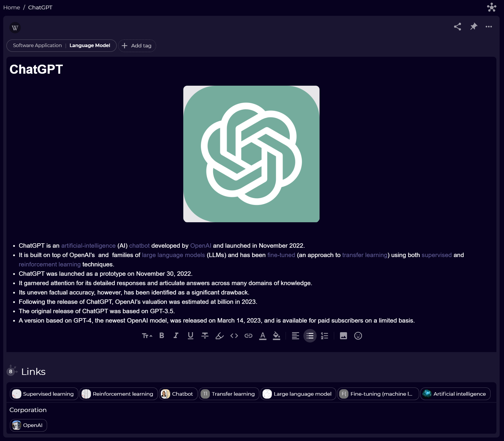Click the Add tag button
The width and height of the screenshot is (504, 441).
point(137,46)
